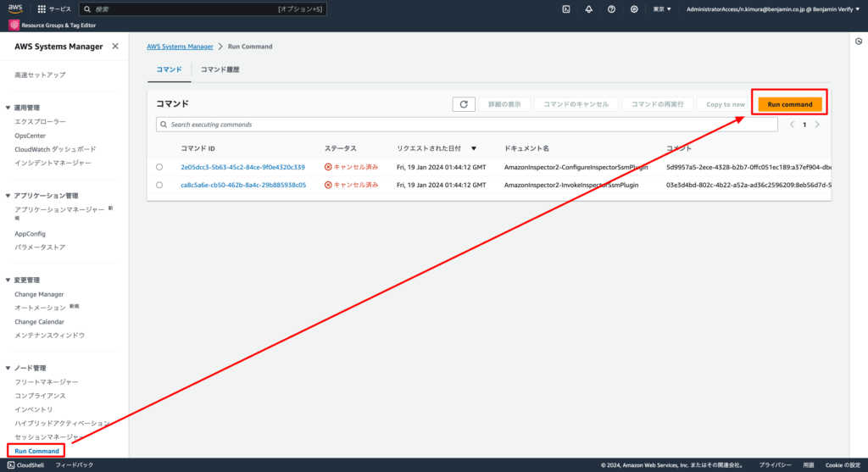Viewport: 868px width, 472px height.
Task: Open 高速セットアップ in the sidebar
Action: coord(40,75)
